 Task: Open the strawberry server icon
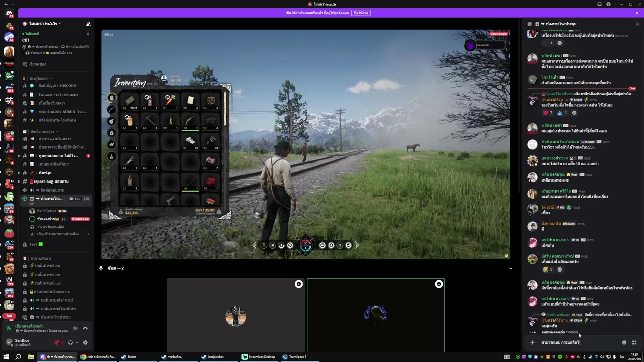tap(9, 233)
